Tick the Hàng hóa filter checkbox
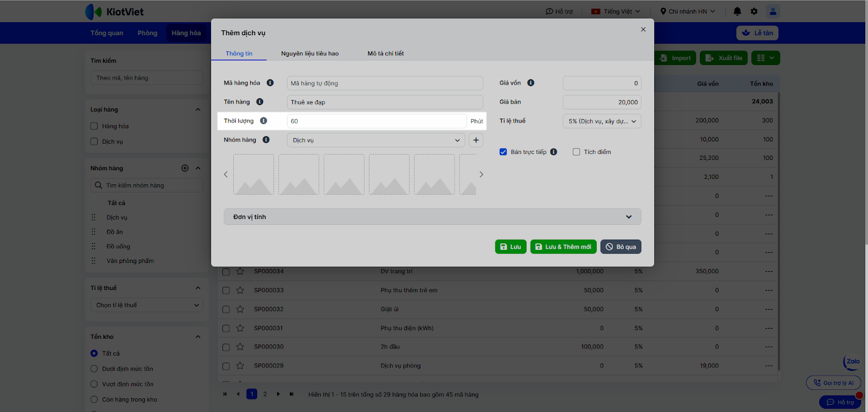Viewport: 868px width, 412px height. [94, 126]
